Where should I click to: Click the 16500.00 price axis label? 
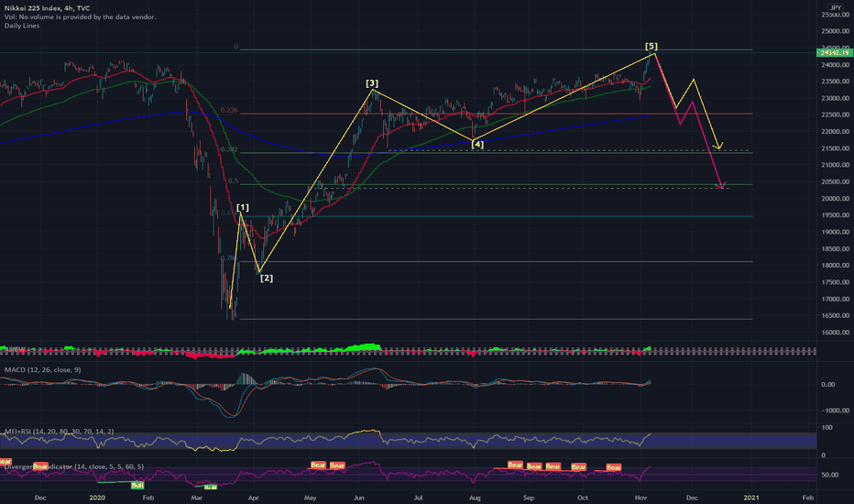[836, 315]
